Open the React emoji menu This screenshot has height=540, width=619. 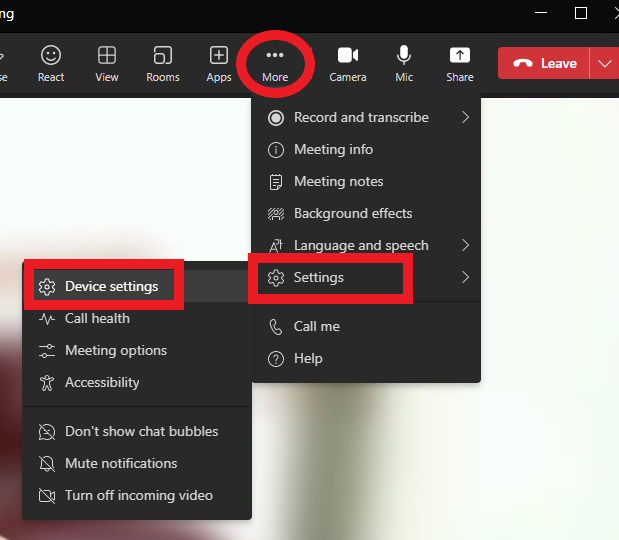click(51, 64)
